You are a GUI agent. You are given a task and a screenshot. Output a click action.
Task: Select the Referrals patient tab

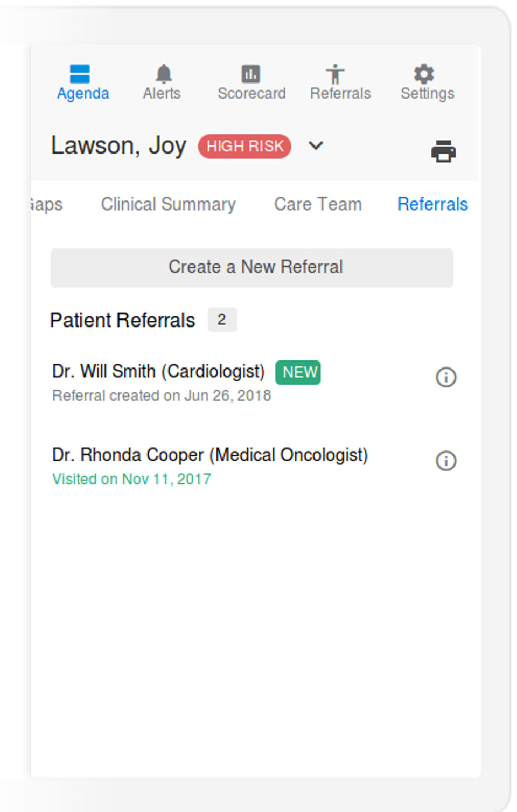[x=432, y=204]
